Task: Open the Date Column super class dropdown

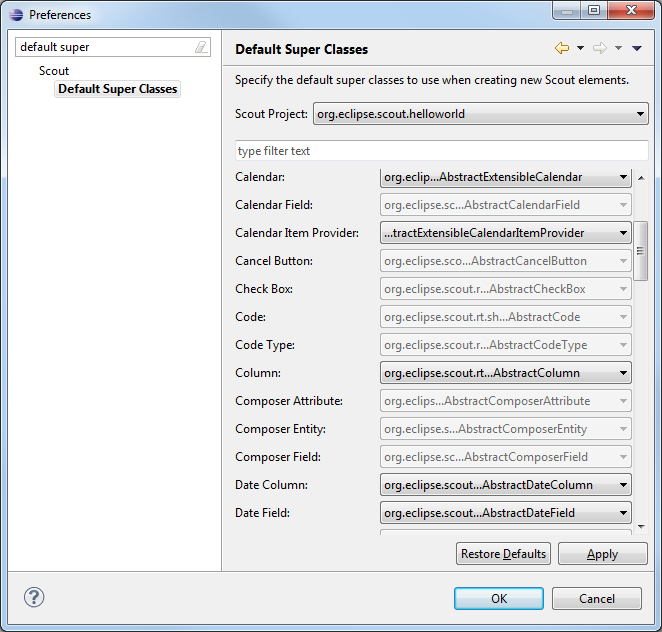Action: tap(506, 485)
